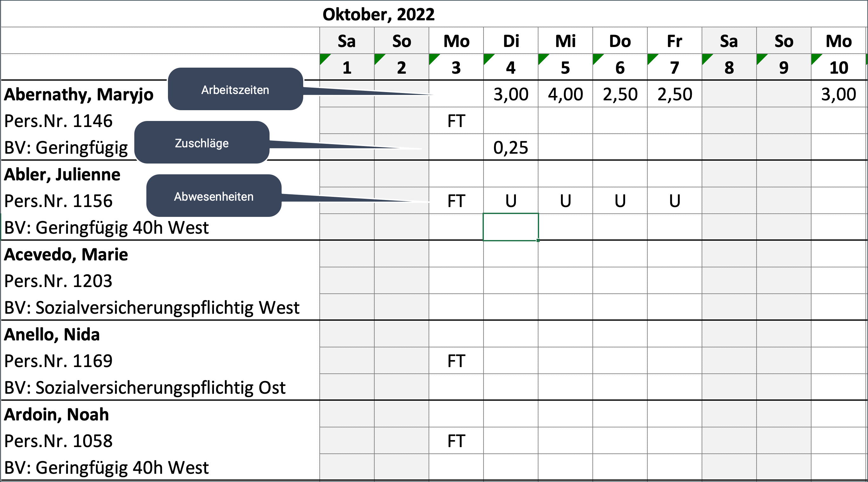
Task: Select Anello Nida's FT cell
Action: pos(456,361)
